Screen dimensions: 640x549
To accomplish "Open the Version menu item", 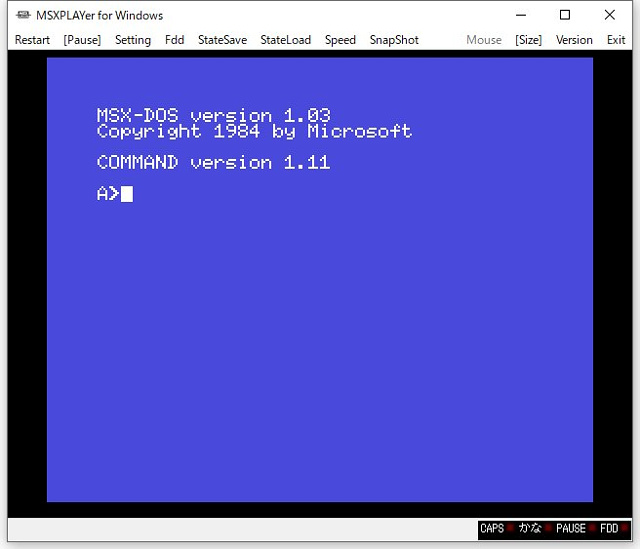I will pyautogui.click(x=574, y=40).
